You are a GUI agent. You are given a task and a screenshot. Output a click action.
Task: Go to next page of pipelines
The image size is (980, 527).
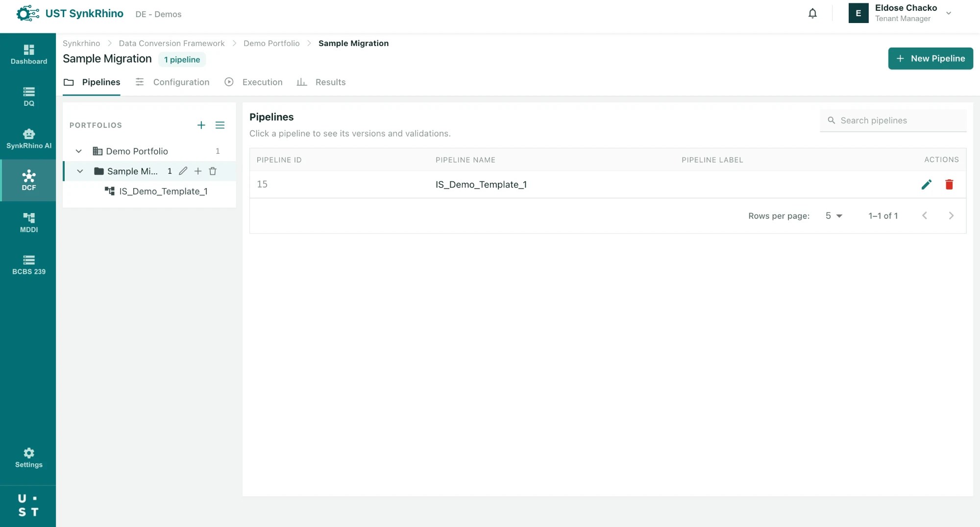pyautogui.click(x=951, y=216)
